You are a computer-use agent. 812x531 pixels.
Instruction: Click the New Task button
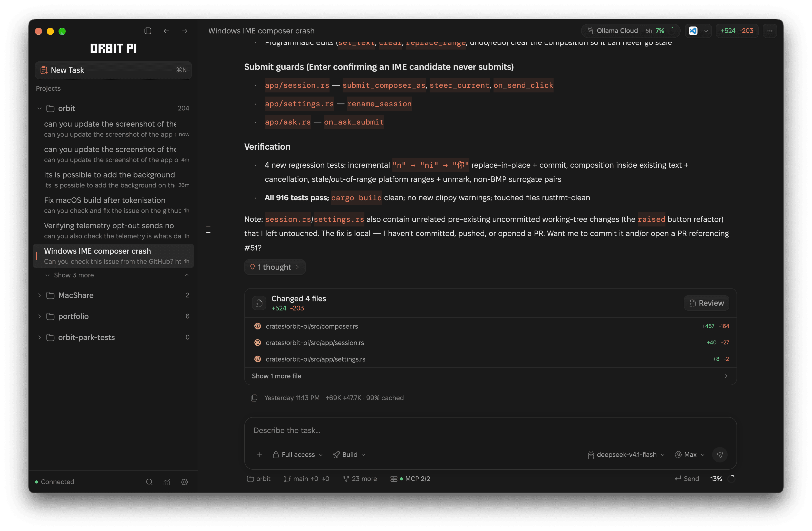(x=113, y=70)
